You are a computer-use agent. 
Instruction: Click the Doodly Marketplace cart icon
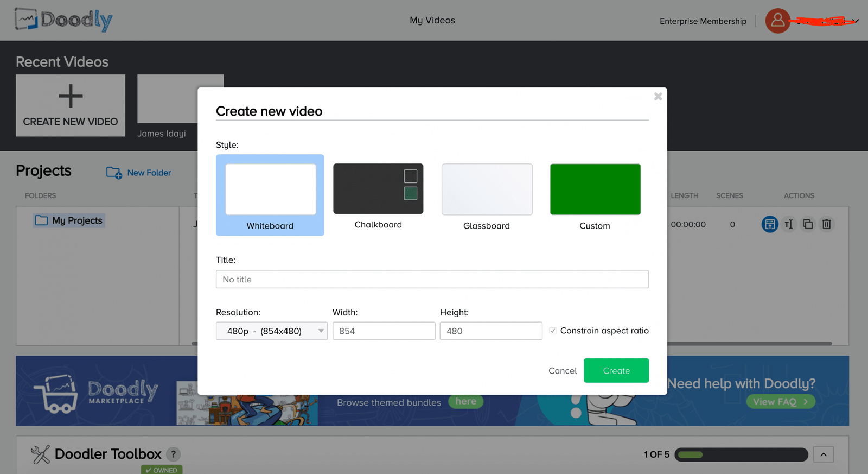(55, 395)
